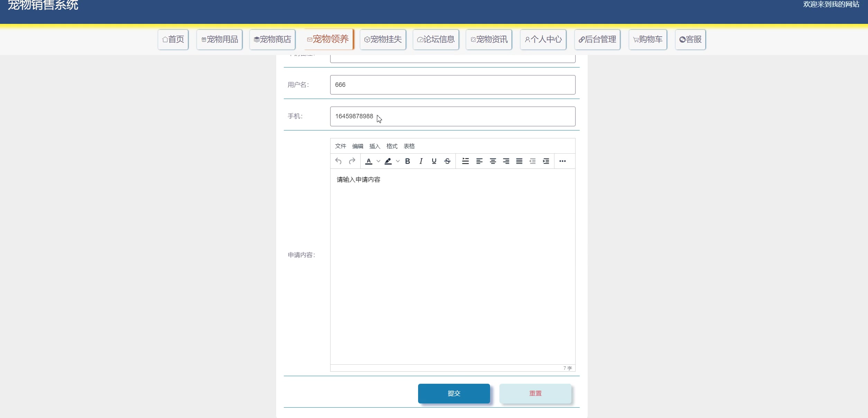Open 宠物用品 navigation tab
This screenshot has width=868, height=418.
pyautogui.click(x=220, y=39)
